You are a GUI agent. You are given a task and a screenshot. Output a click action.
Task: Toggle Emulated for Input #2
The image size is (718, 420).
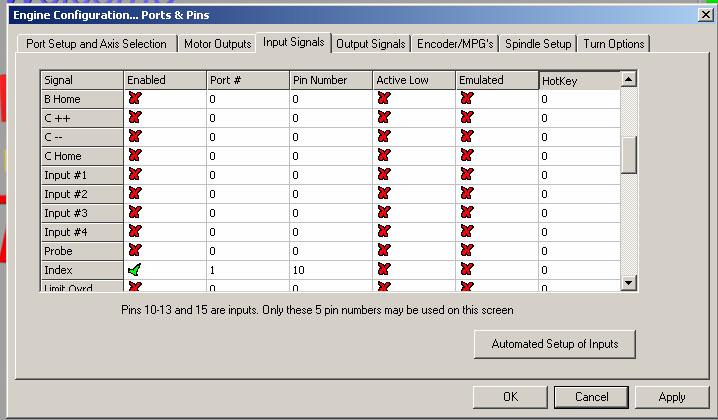pos(467,193)
